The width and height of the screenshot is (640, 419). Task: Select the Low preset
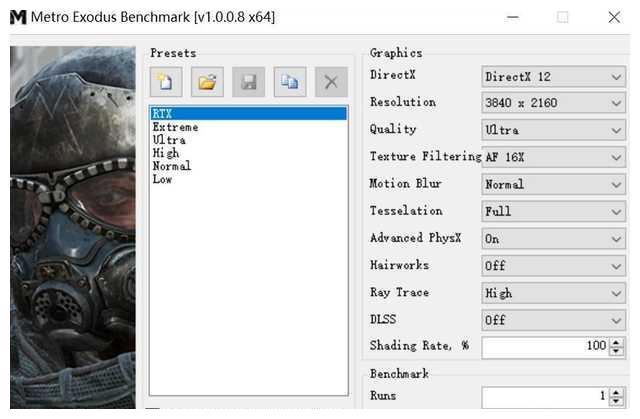[249, 179]
